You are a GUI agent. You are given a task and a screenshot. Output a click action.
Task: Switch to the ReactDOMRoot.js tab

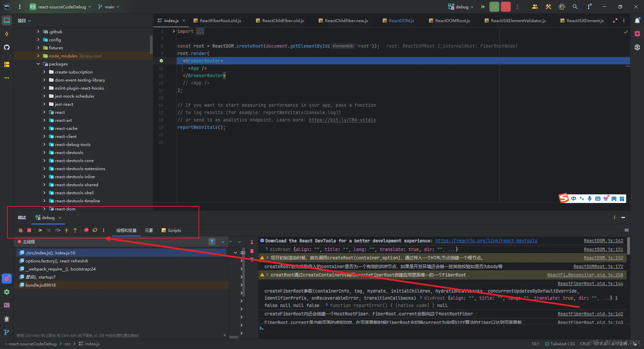(x=449, y=20)
